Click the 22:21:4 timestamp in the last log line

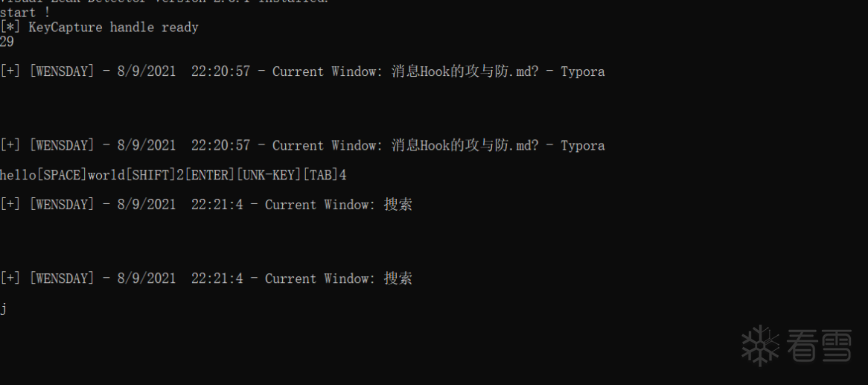(217, 279)
